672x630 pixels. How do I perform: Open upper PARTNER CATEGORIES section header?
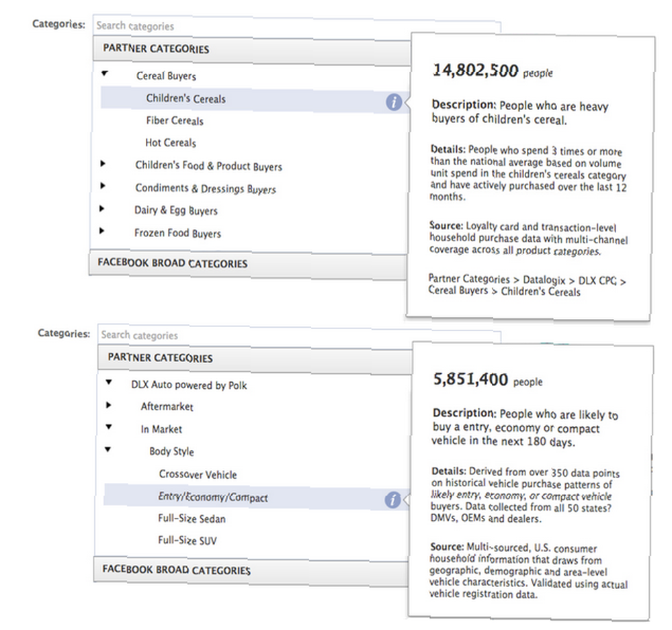click(252, 49)
